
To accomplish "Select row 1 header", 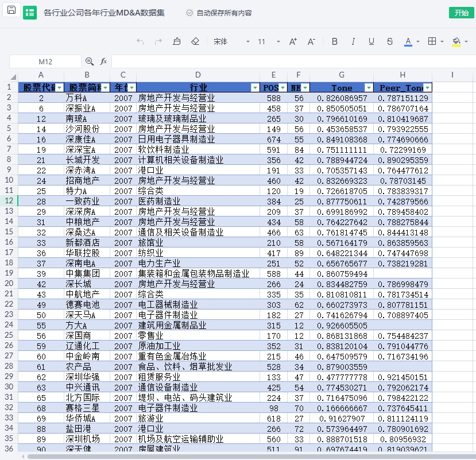I will [x=9, y=87].
